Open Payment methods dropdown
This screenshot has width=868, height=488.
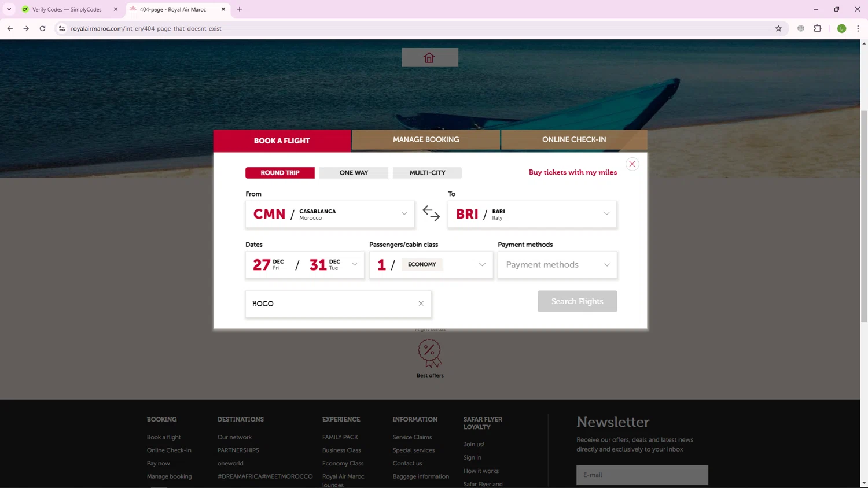coord(557,265)
